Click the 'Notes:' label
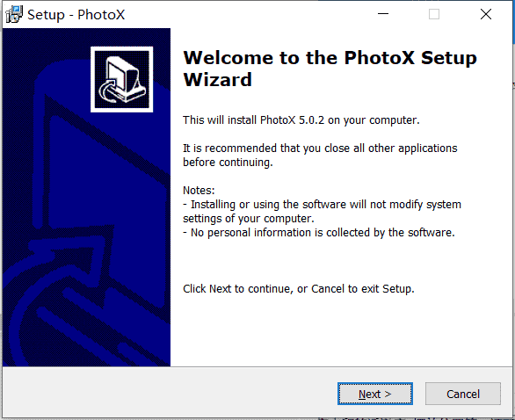Screen dimensions: 515x420 pos(199,191)
